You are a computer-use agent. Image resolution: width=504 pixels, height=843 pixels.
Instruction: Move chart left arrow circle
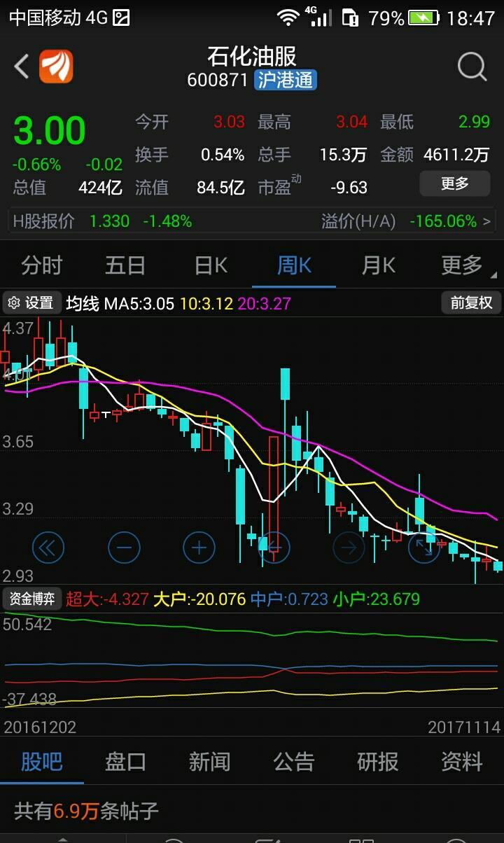(274, 548)
